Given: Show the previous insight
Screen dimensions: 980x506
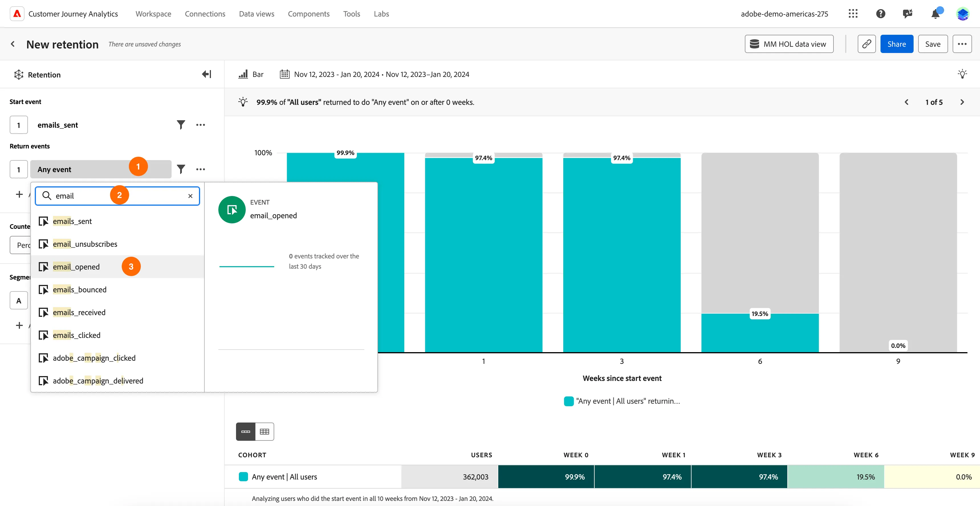Looking at the screenshot, I should tap(906, 102).
